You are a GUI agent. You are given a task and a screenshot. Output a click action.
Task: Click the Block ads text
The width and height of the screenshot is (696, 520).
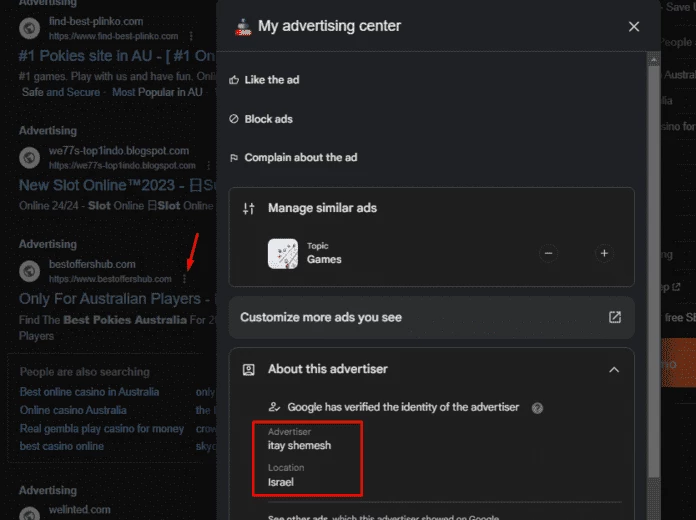[269, 119]
